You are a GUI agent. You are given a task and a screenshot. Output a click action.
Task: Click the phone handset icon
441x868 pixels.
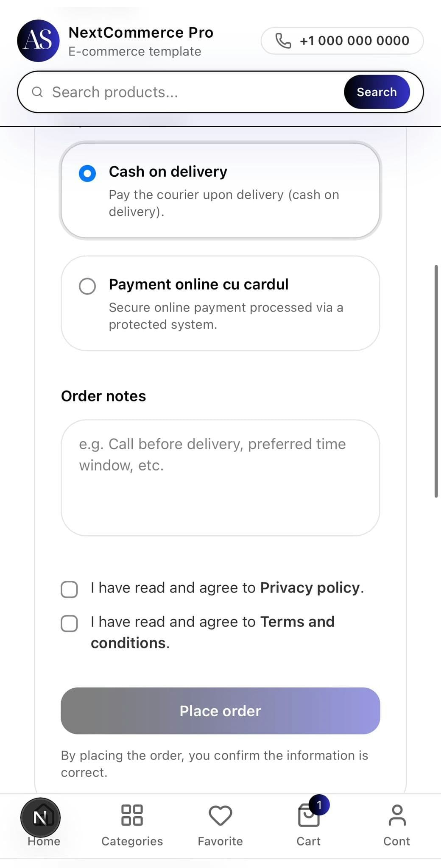pos(282,41)
